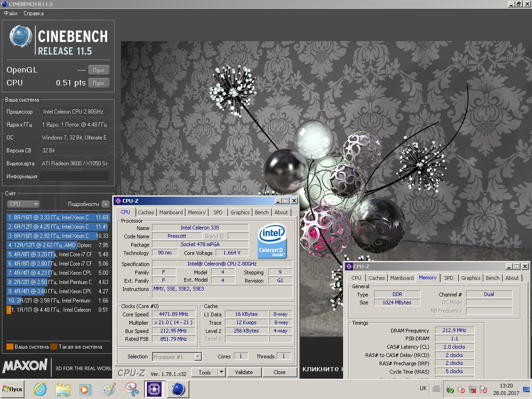This screenshot has width=532, height=399.
Task: Click the DRAM Frequency 212.9 MHz value
Action: click(x=454, y=330)
